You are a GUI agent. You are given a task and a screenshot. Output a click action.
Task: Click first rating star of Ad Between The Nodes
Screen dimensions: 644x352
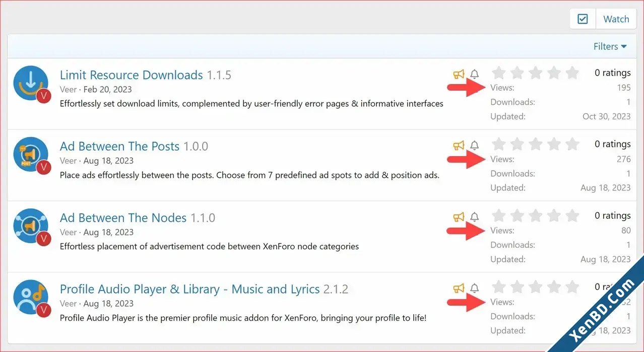point(498,216)
